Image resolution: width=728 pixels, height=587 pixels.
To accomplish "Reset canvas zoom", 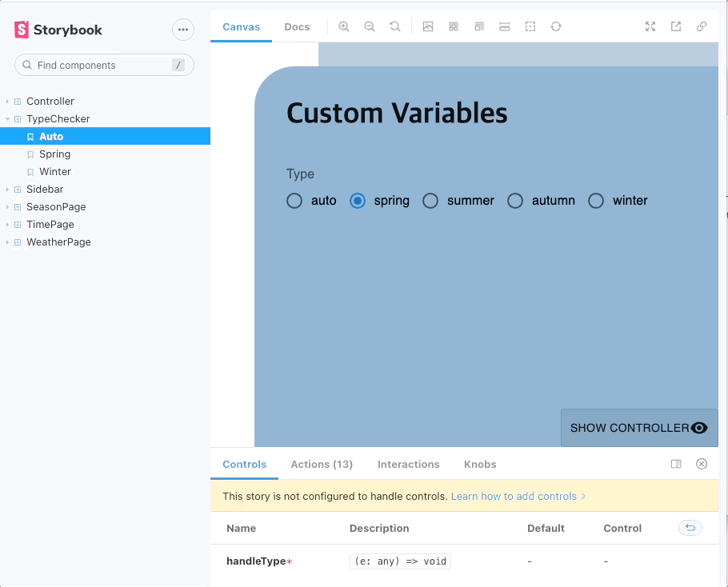I will coord(395,26).
